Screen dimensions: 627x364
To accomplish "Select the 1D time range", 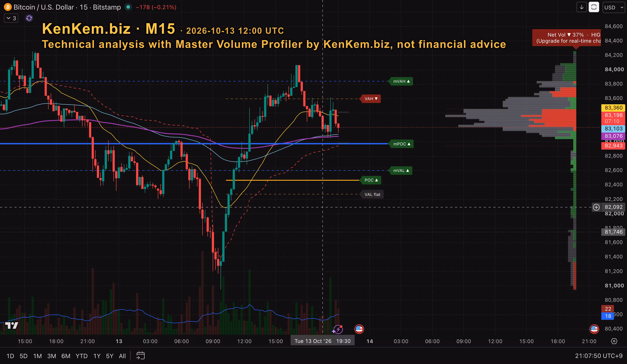I will pos(10,356).
